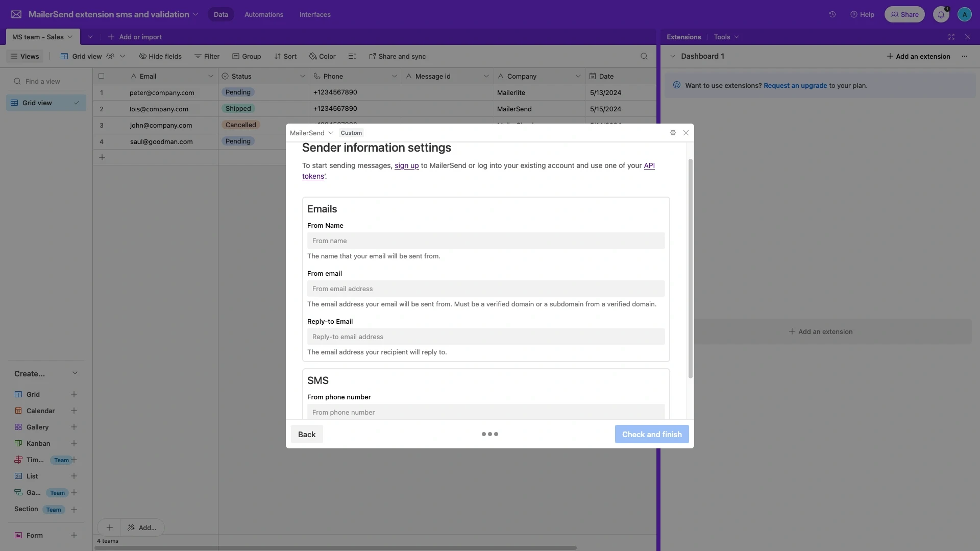This screenshot has width=980, height=551.
Task: Click the base history clock icon
Action: [x=832, y=14]
